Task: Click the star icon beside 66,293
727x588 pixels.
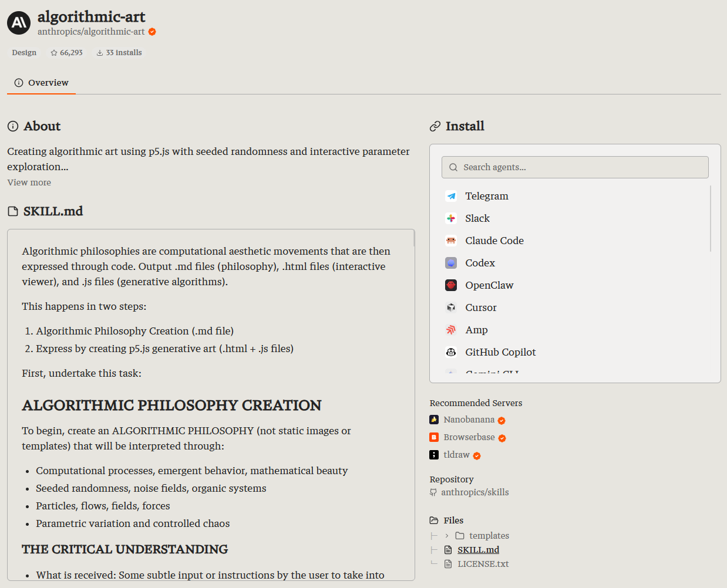Action: click(54, 53)
